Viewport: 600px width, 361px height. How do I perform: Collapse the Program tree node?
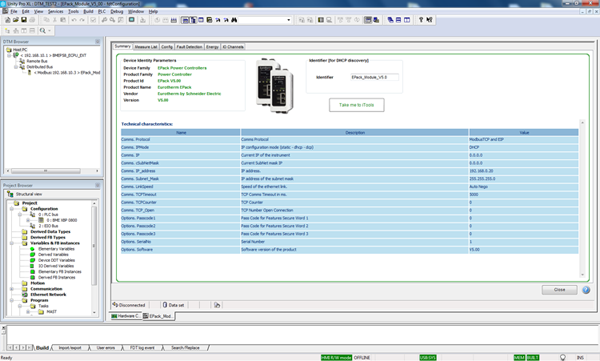[x=12, y=301]
